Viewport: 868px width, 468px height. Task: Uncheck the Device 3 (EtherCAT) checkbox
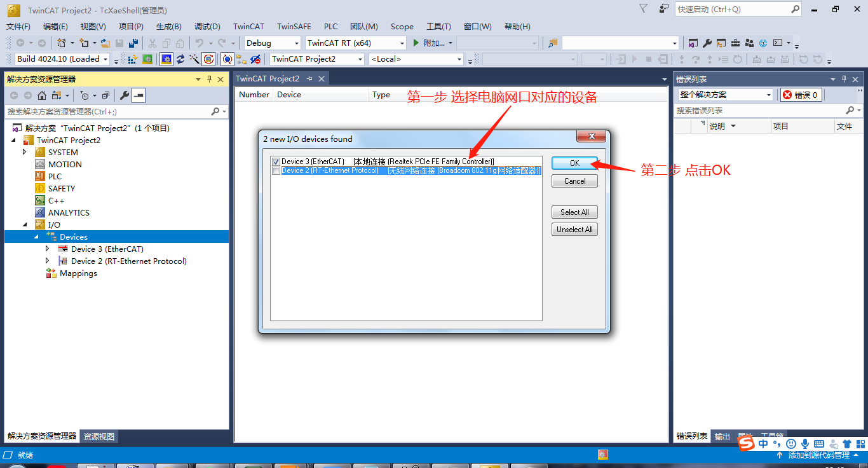point(275,162)
